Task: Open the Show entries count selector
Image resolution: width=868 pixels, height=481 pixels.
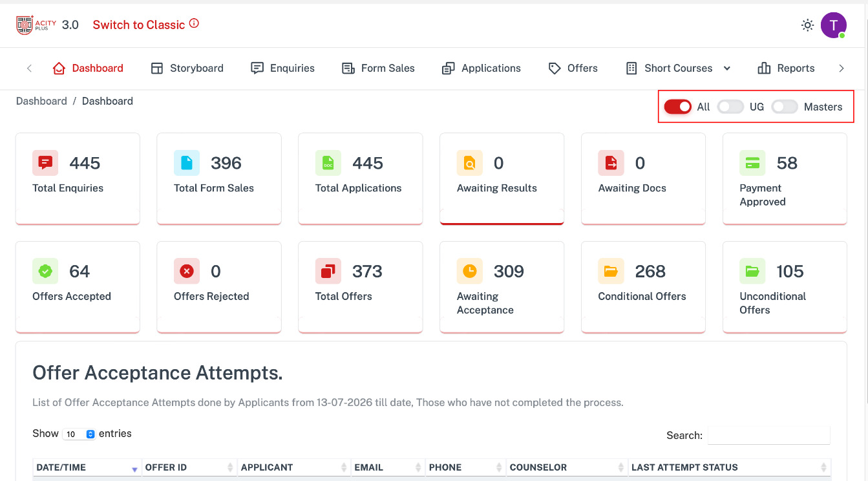Action: (79, 434)
